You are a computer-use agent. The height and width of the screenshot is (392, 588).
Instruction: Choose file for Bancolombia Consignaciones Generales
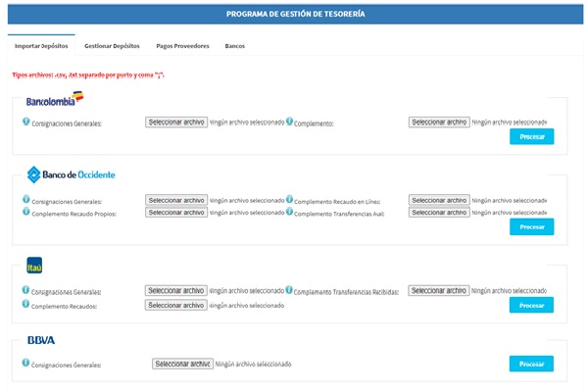176,122
